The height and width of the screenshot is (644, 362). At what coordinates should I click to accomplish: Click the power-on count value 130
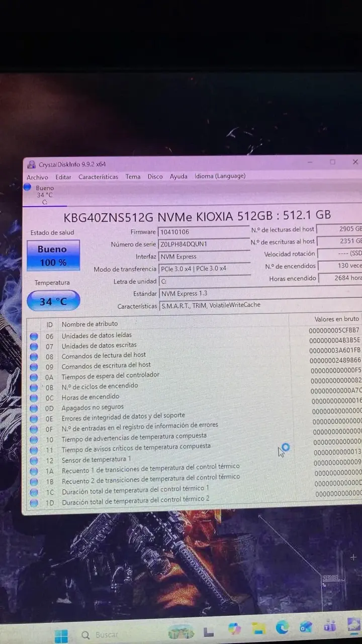click(x=339, y=266)
